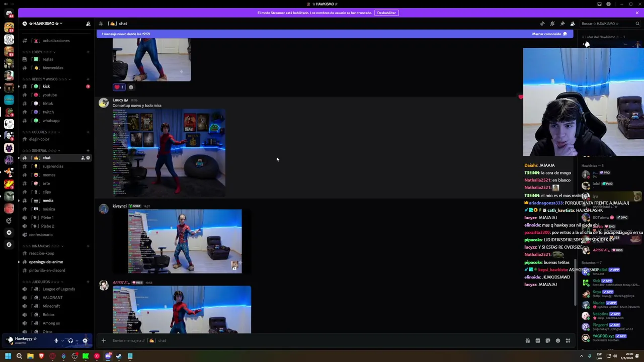The image size is (644, 362).
Task: Collapse the COLORES category
Action: 41,132
